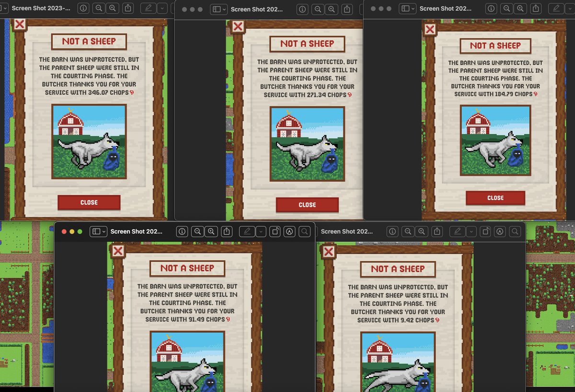Image resolution: width=575 pixels, height=392 pixels.
Task: Open the markup pen dropdown in the 9.42 CHOPS window
Action: [x=471, y=231]
